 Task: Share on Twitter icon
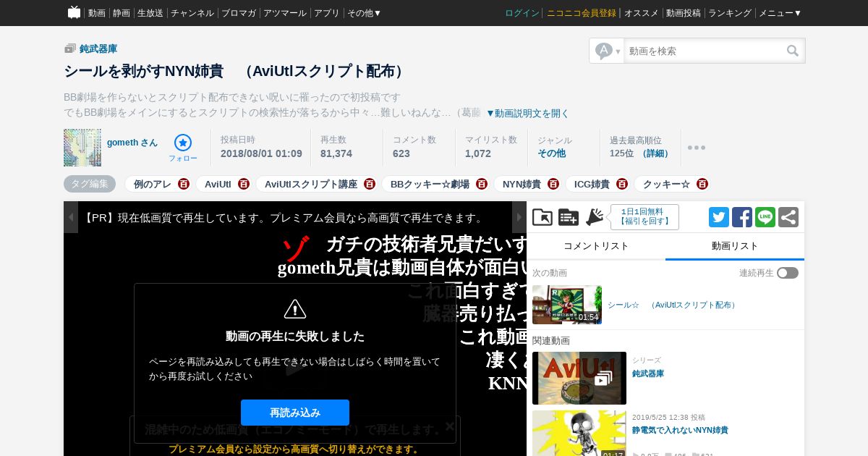click(x=719, y=217)
